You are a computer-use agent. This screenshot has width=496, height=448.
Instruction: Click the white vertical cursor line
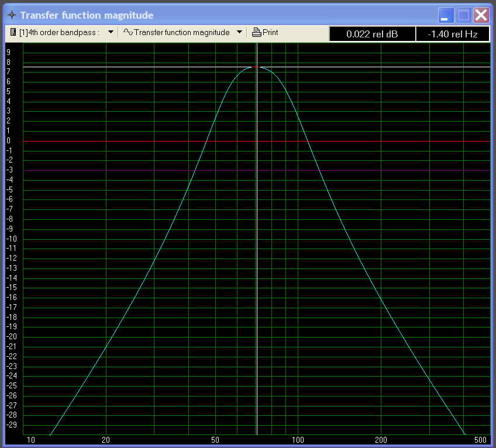click(x=257, y=239)
